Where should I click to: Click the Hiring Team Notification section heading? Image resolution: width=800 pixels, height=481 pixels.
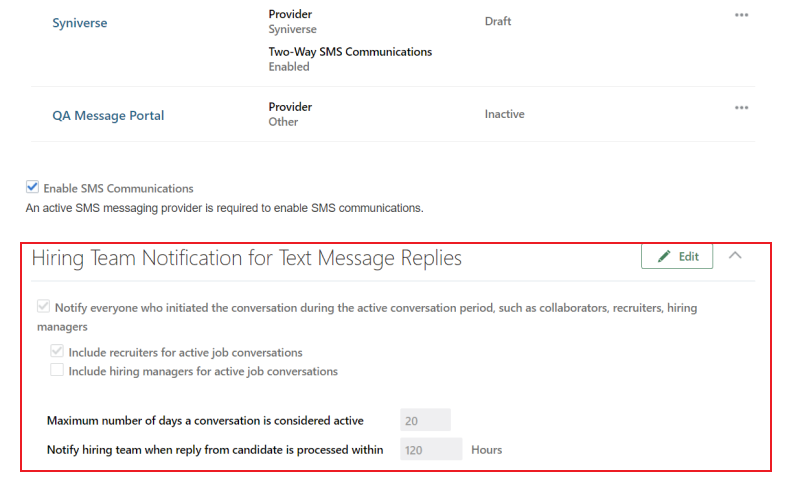click(247, 258)
